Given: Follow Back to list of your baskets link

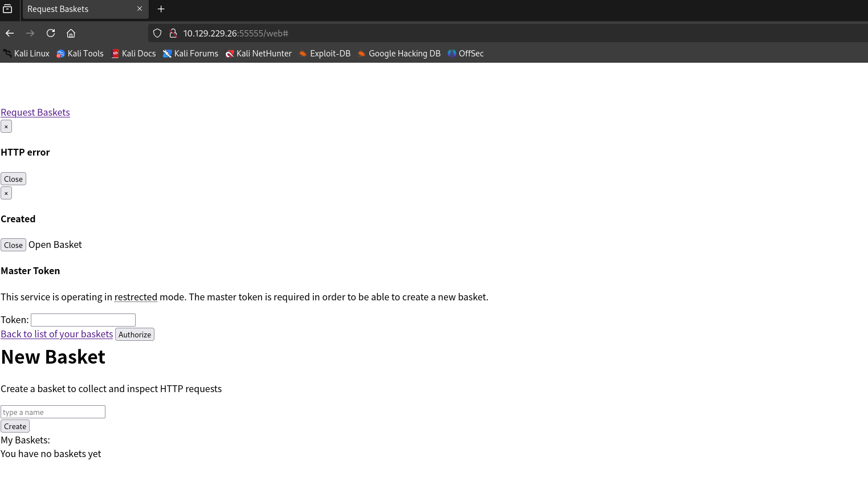Looking at the screenshot, I should (x=57, y=334).
